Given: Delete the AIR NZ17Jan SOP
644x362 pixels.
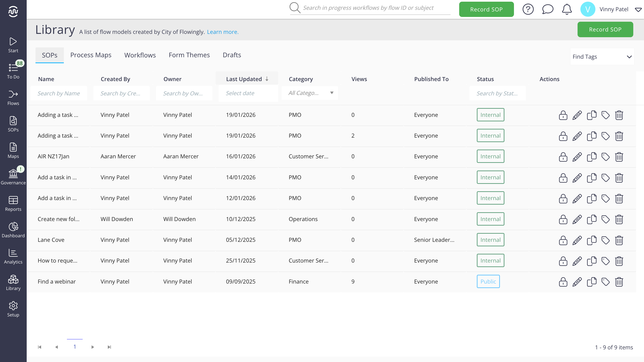Looking at the screenshot, I should pos(619,157).
